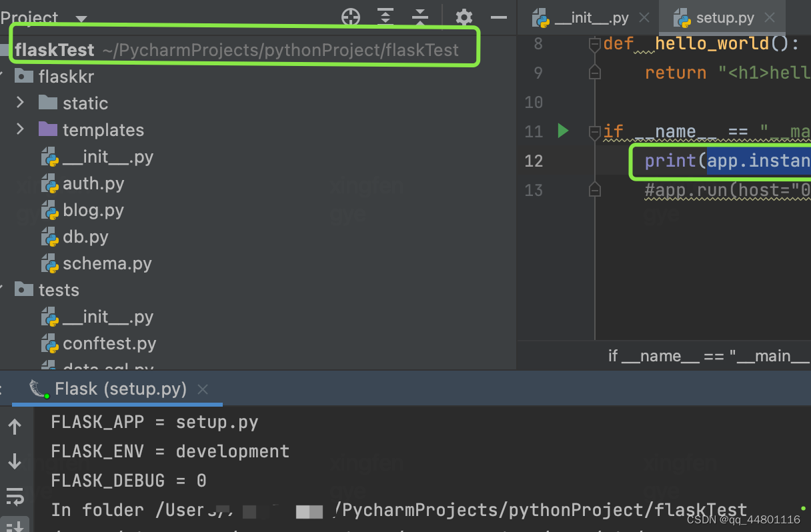Open the Project view dropdown arrow

pyautogui.click(x=81, y=19)
